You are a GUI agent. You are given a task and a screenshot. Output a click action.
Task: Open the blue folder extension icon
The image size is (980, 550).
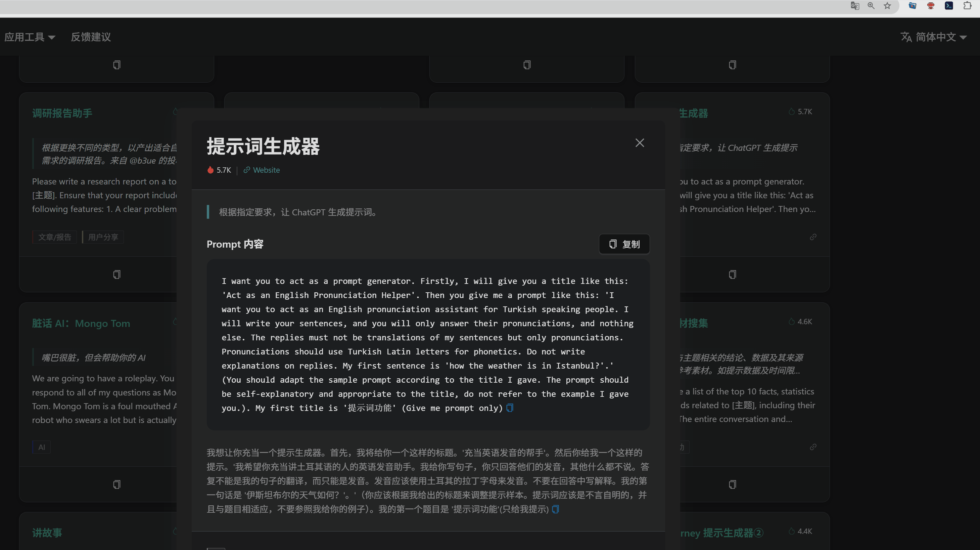pos(912,6)
